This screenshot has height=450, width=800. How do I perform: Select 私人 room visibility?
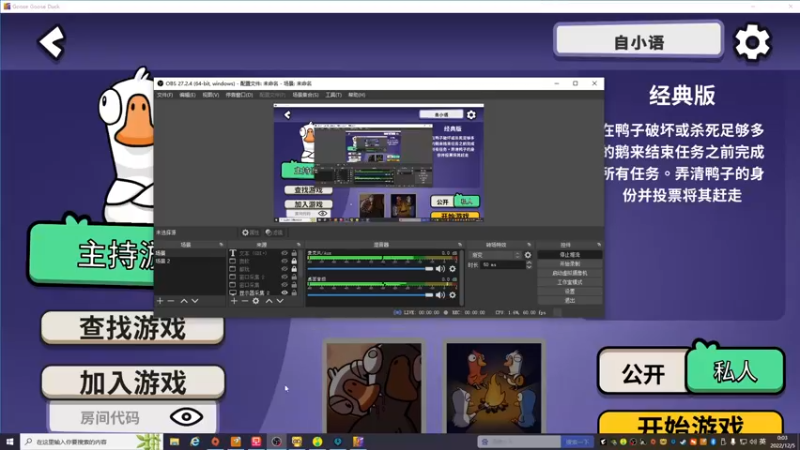(x=735, y=372)
